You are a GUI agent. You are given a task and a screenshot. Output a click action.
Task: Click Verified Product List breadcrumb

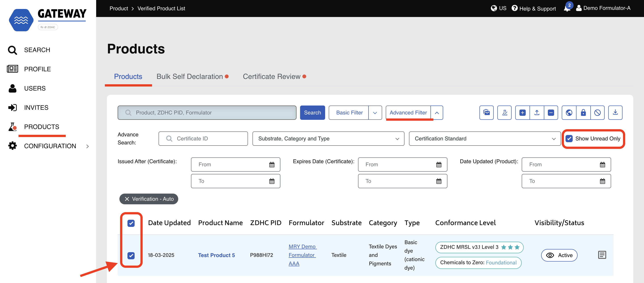point(161,8)
